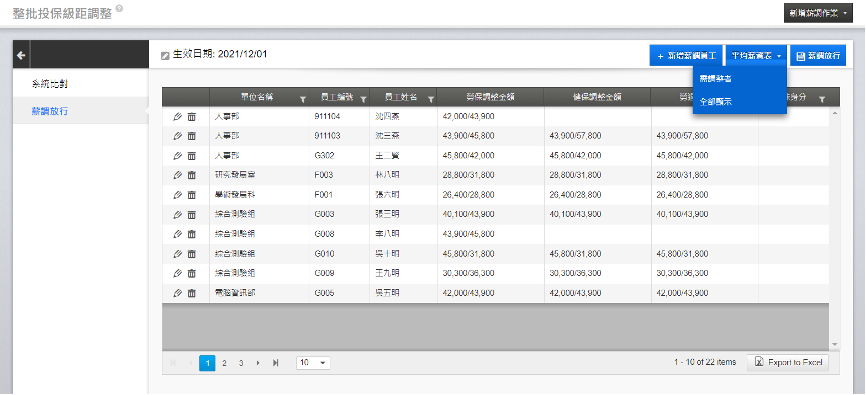The image size is (866, 395).
Task: Click the edit icon next to 生效日期
Action: [165, 55]
